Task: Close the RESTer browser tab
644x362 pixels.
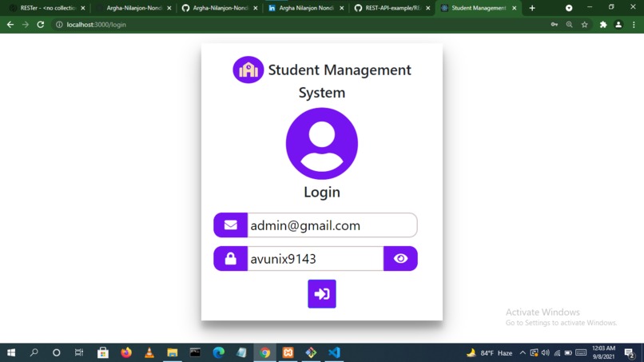Action: coord(83,8)
